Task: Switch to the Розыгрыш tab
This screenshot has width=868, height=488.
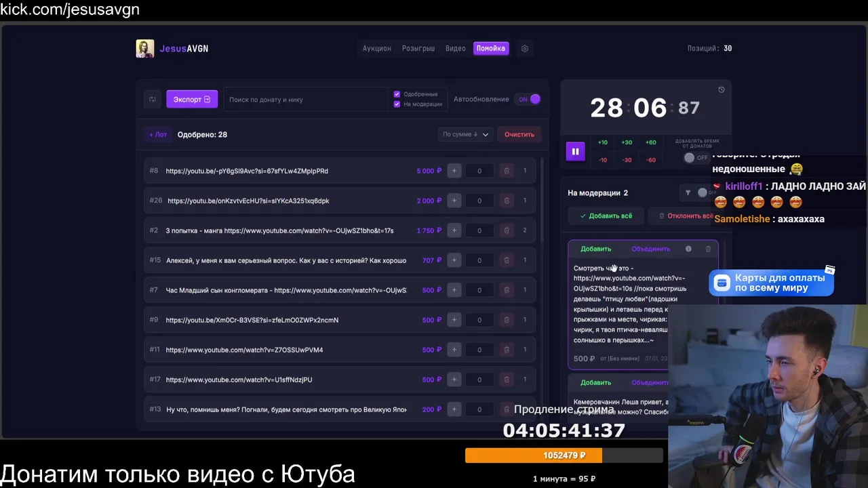Action: coord(418,49)
